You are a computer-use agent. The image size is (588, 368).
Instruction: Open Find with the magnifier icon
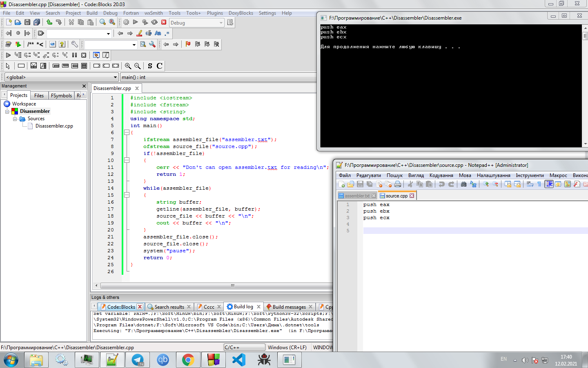pos(102,22)
